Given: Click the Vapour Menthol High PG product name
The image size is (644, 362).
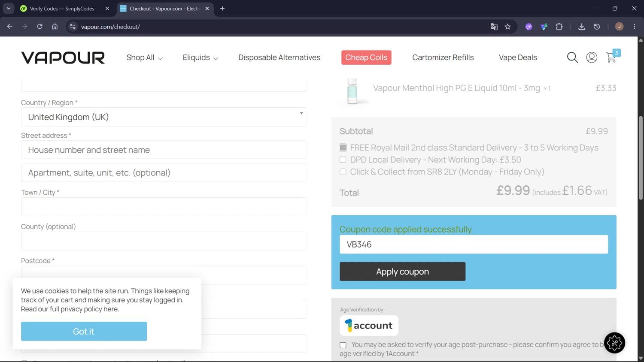Looking at the screenshot, I should [x=456, y=88].
